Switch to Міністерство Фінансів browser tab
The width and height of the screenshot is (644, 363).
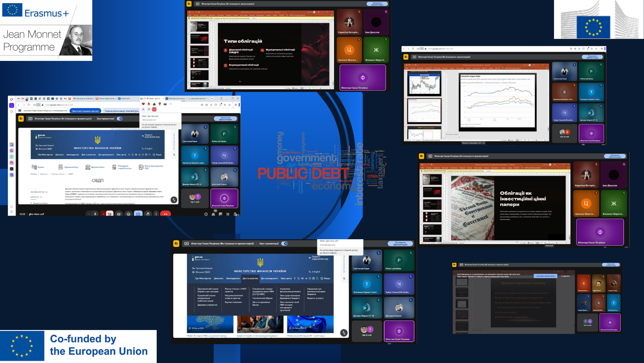pyautogui.click(x=176, y=99)
